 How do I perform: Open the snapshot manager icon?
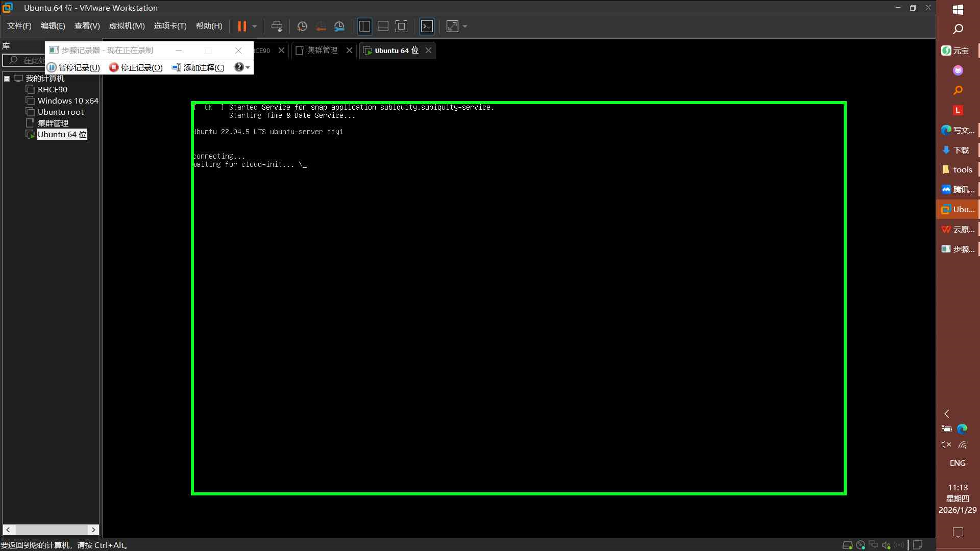pos(339,27)
